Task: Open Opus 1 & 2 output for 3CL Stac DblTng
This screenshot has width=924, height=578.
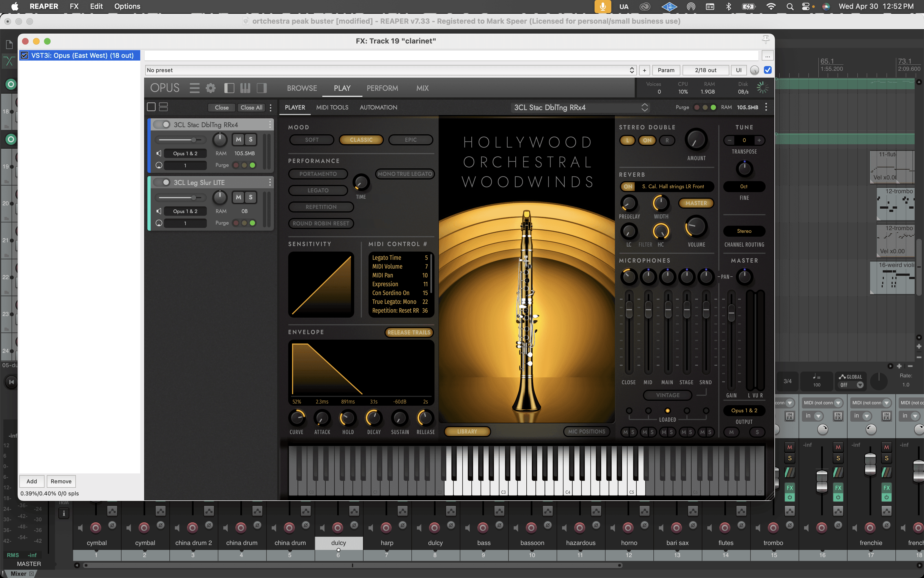Action: (x=185, y=153)
